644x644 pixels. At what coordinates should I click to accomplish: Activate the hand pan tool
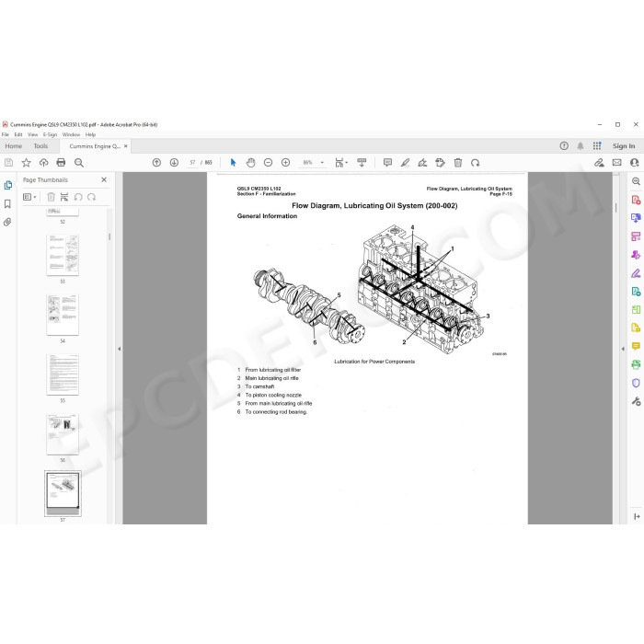pyautogui.click(x=250, y=163)
